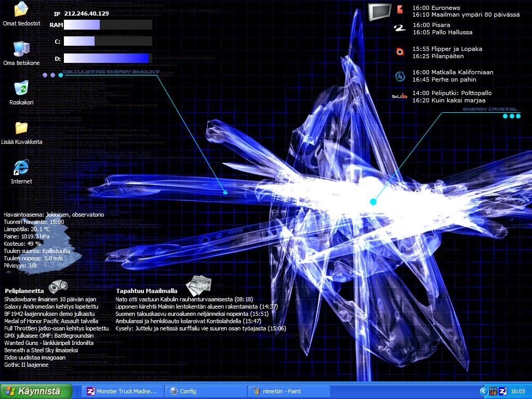Click the Tapahtuu Maailmalla newspaper icon
Viewport: 532px width, 399px height.
click(x=198, y=284)
